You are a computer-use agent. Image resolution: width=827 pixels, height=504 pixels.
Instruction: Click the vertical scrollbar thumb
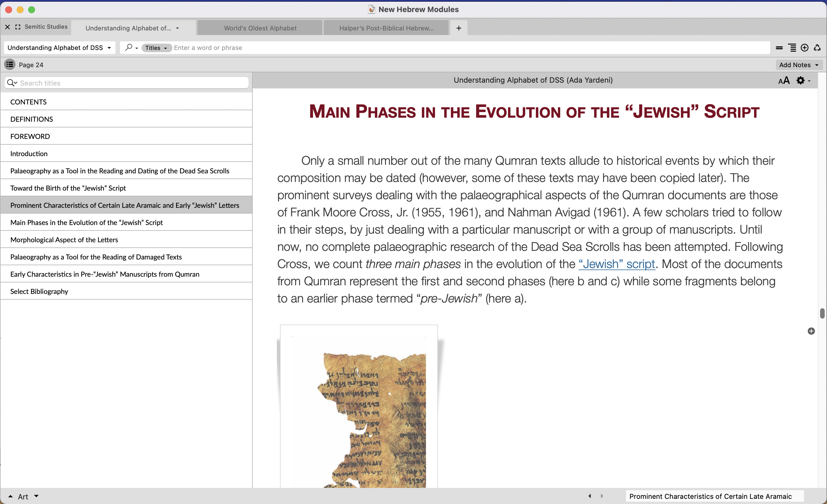[x=822, y=313]
